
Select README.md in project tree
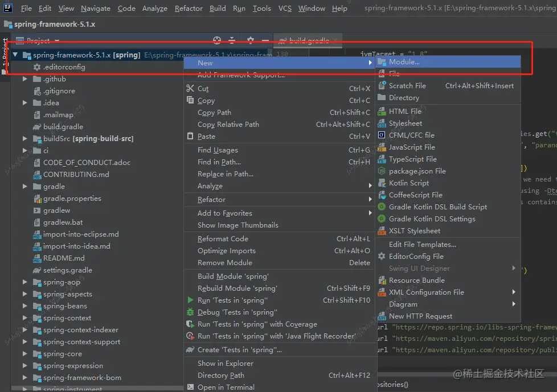pyautogui.click(x=64, y=258)
